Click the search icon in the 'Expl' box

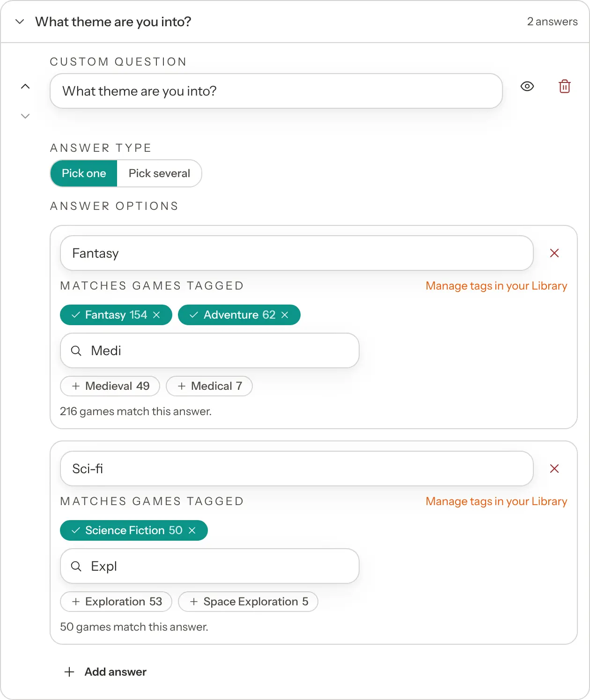coord(76,566)
